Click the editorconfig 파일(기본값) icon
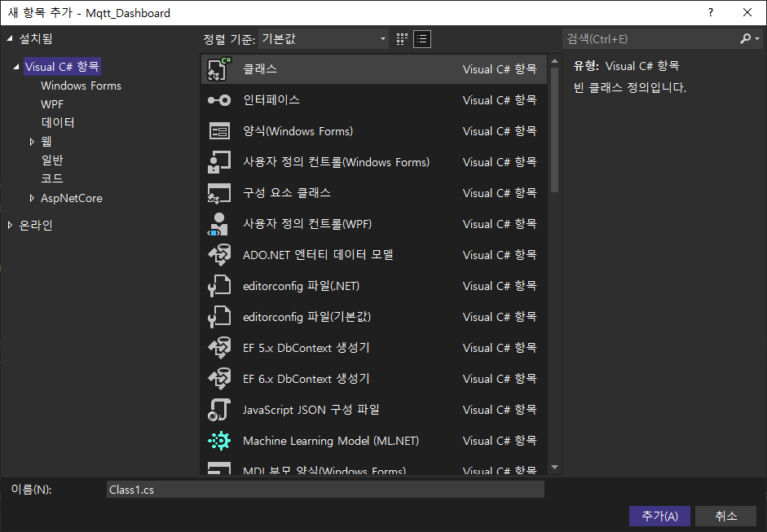Screen dimensions: 767x532 [218, 317]
